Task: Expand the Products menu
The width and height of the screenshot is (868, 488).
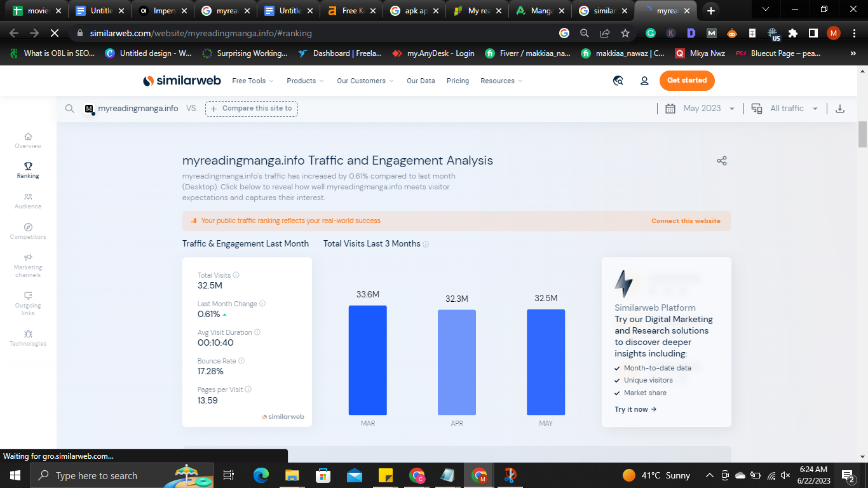Action: coord(305,81)
